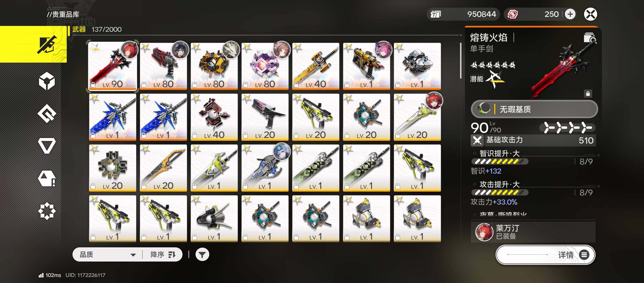Open the cube-shaped sidebar category
Image resolution: width=644 pixels, height=283 pixels.
(x=47, y=81)
